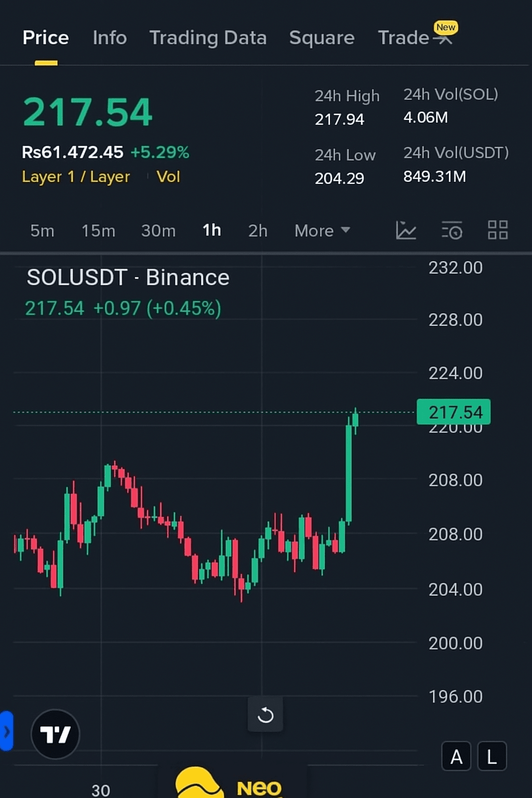Viewport: 532px width, 798px height.
Task: Switch to the Square tab
Action: [322, 38]
